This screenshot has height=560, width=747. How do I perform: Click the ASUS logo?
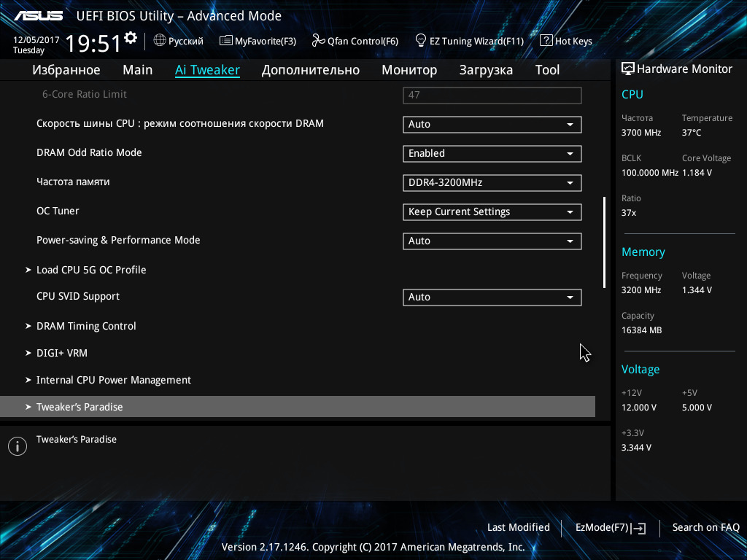point(38,16)
